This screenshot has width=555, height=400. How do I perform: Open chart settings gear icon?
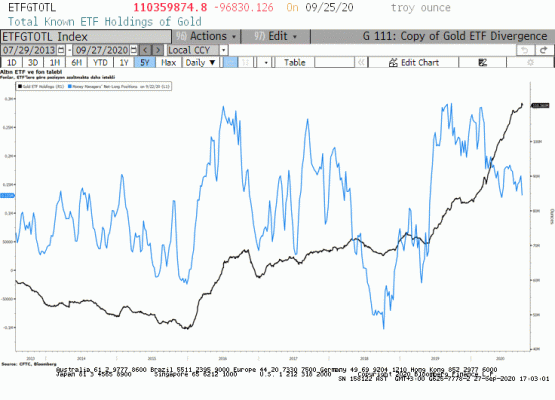click(530, 63)
